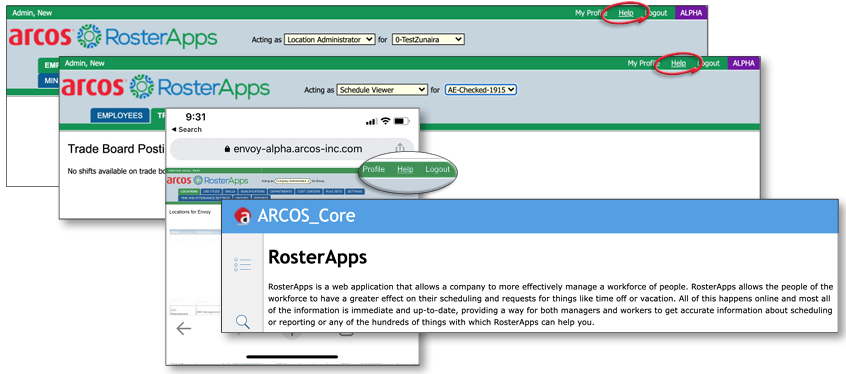Screen dimensions: 846x374
Task: Tap Logout in the magnified mobile header
Action: (x=437, y=169)
